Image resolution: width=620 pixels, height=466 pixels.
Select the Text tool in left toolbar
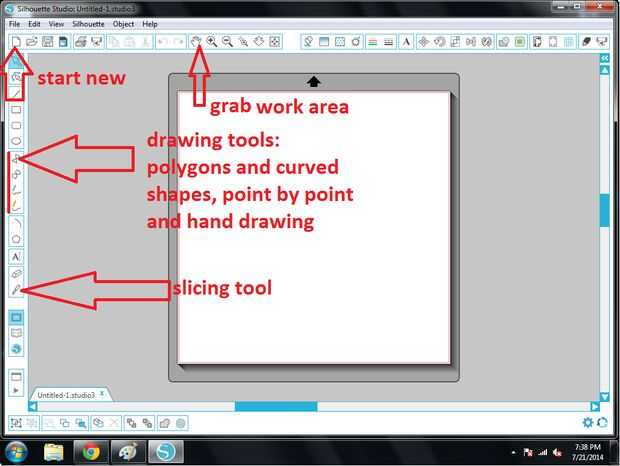click(16, 257)
